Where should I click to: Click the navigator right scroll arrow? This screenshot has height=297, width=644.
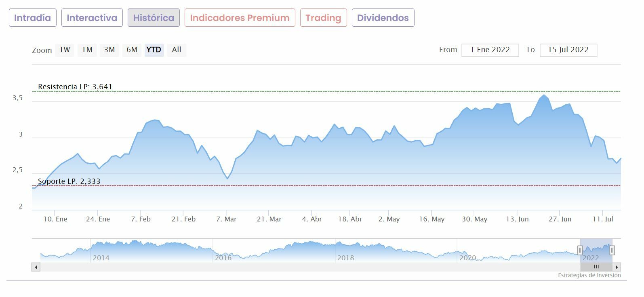(617, 267)
